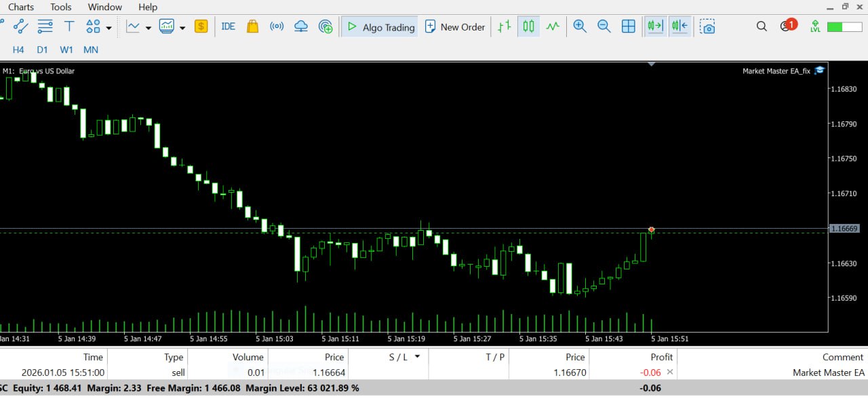Toggle chart shift from right border
This screenshot has height=399, width=868.
(679, 26)
